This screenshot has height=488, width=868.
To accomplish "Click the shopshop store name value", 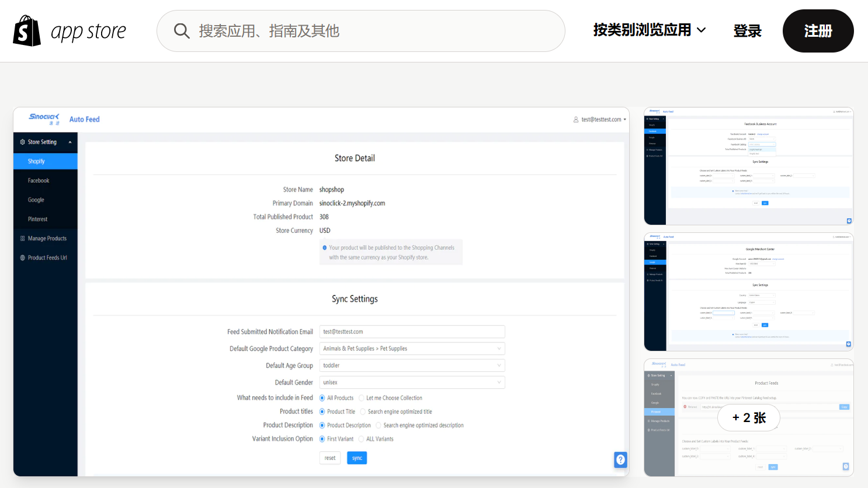I will pyautogui.click(x=332, y=190).
